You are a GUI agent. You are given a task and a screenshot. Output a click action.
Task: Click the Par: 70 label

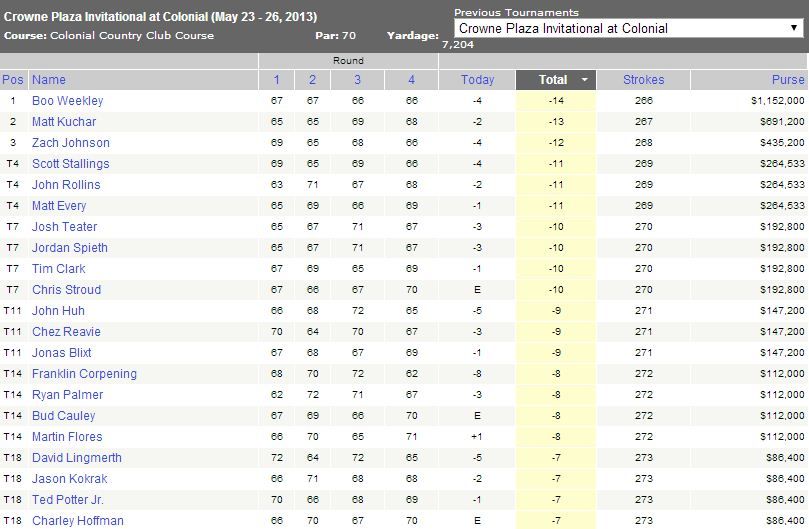point(335,36)
